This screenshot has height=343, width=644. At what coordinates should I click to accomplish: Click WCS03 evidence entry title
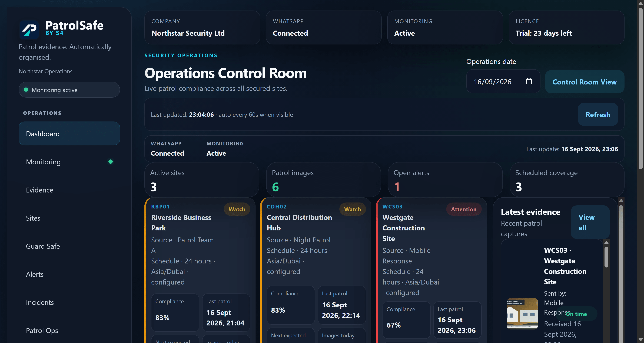(x=565, y=266)
